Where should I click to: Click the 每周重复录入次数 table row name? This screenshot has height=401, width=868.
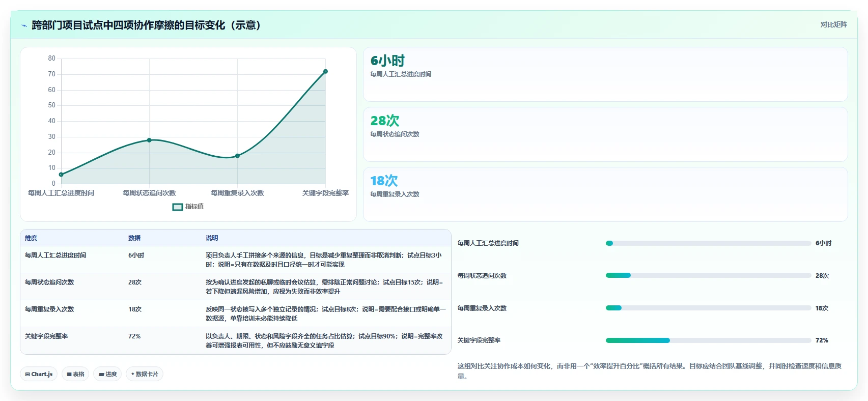point(49,309)
